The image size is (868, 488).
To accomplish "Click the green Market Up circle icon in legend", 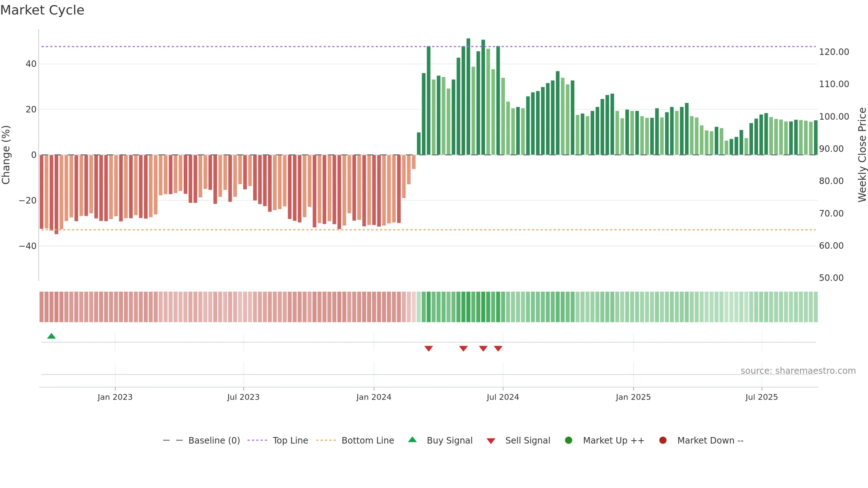I will click(569, 440).
